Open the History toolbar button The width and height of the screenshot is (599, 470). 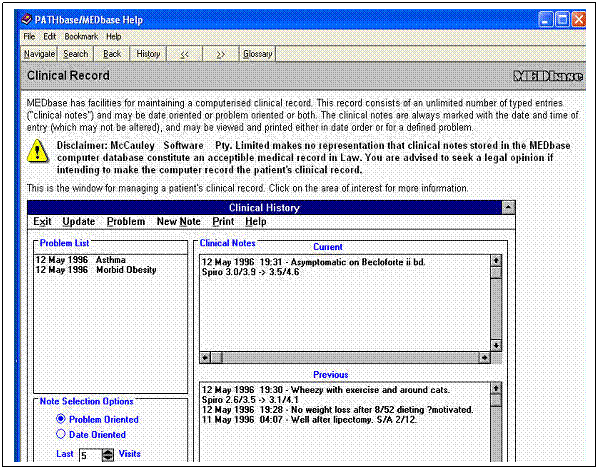point(148,54)
